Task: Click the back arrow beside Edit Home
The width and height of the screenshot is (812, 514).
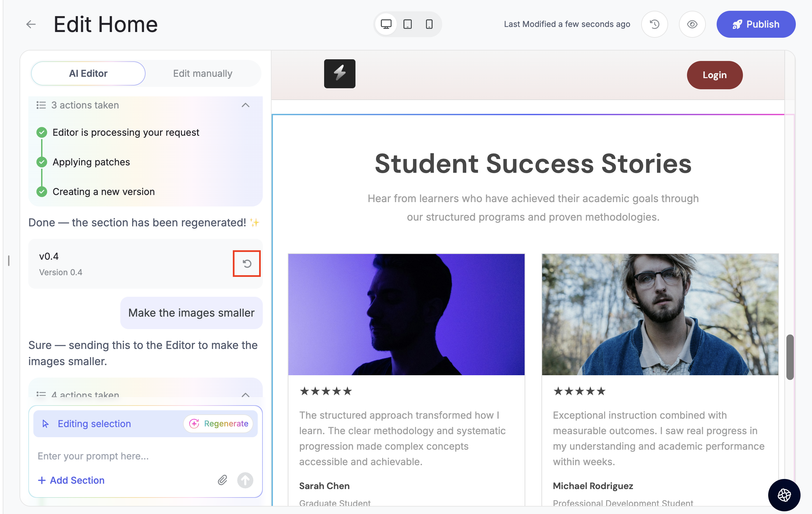Action: tap(31, 24)
